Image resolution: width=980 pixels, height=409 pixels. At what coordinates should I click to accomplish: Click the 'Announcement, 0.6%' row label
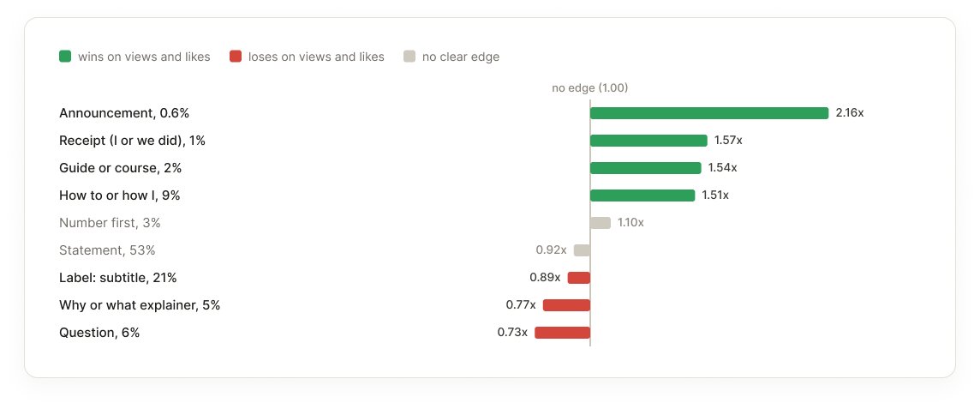pos(124,113)
